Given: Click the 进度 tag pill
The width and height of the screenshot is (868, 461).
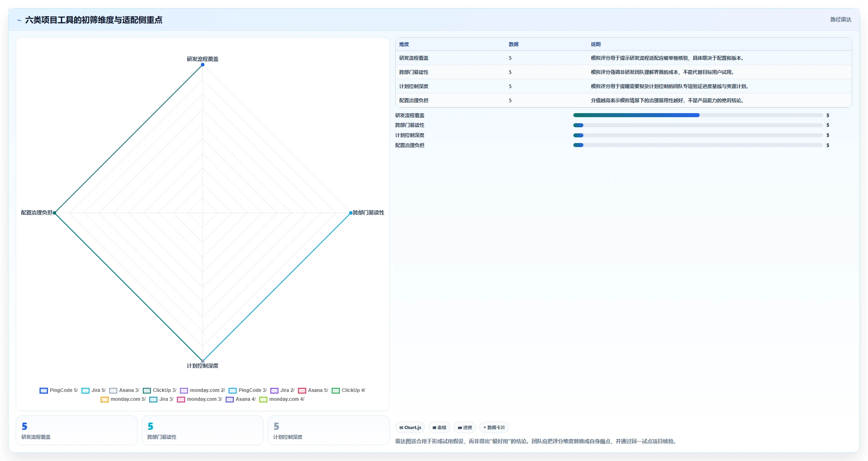Looking at the screenshot, I should [465, 427].
